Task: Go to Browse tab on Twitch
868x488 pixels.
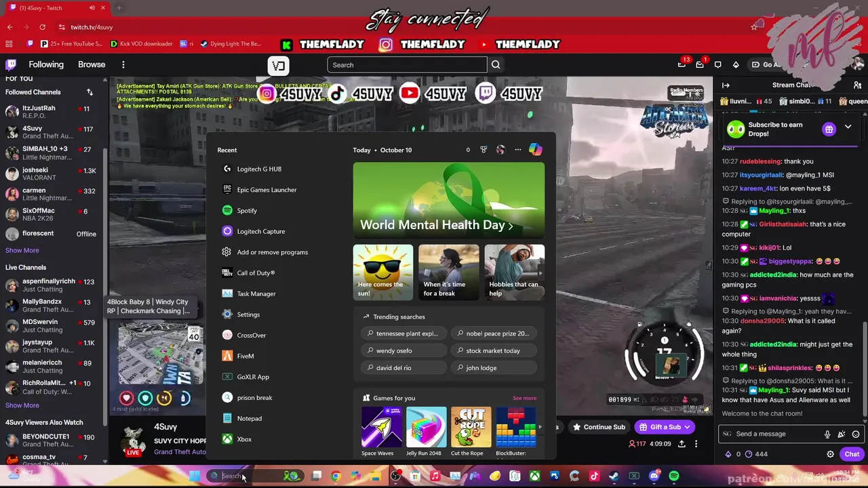Action: pyautogui.click(x=92, y=64)
